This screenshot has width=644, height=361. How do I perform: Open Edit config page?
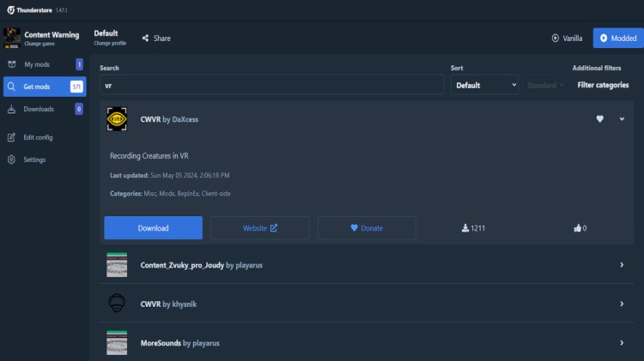click(x=38, y=137)
